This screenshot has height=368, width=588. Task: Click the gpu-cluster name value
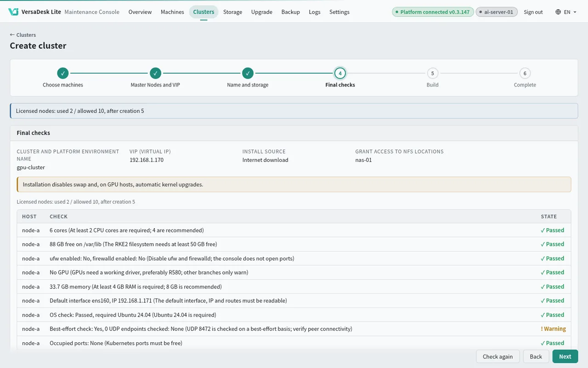31,167
